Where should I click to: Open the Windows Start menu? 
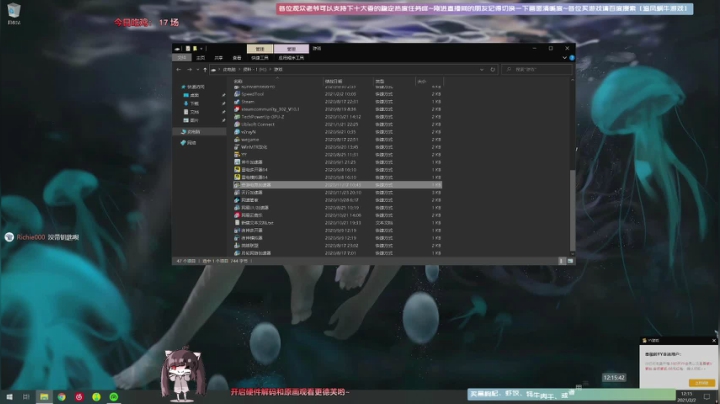tap(9, 397)
